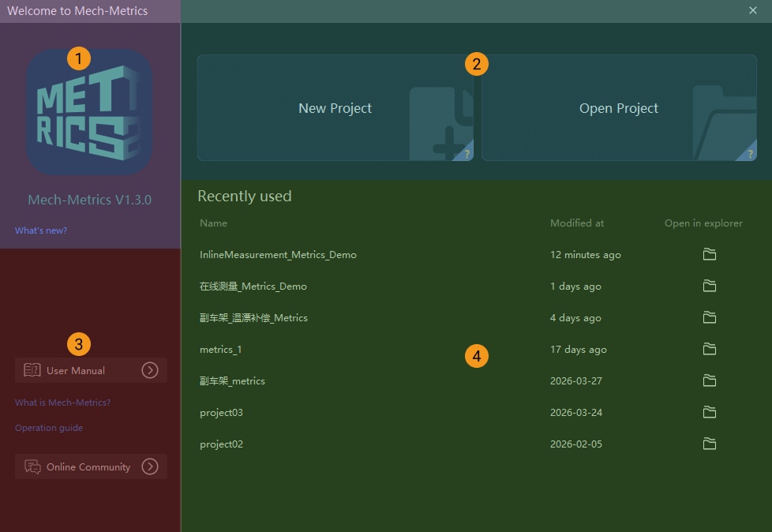772x532 pixels.
Task: Select metrics_1 from recently used list
Action: 215,350
